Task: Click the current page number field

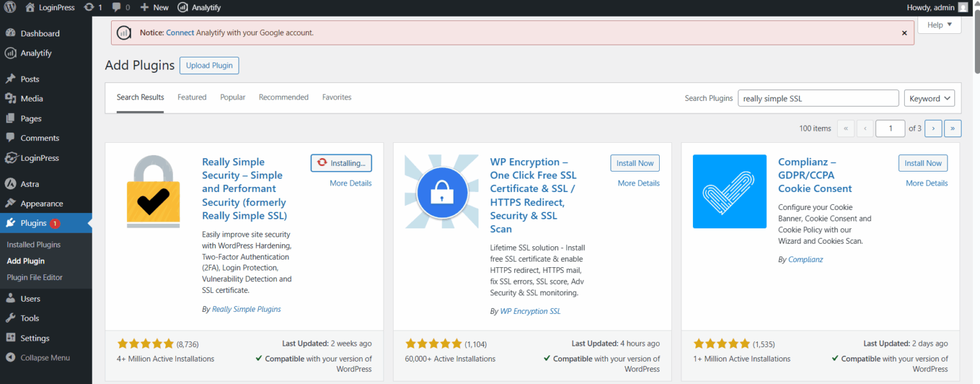Action: tap(890, 128)
